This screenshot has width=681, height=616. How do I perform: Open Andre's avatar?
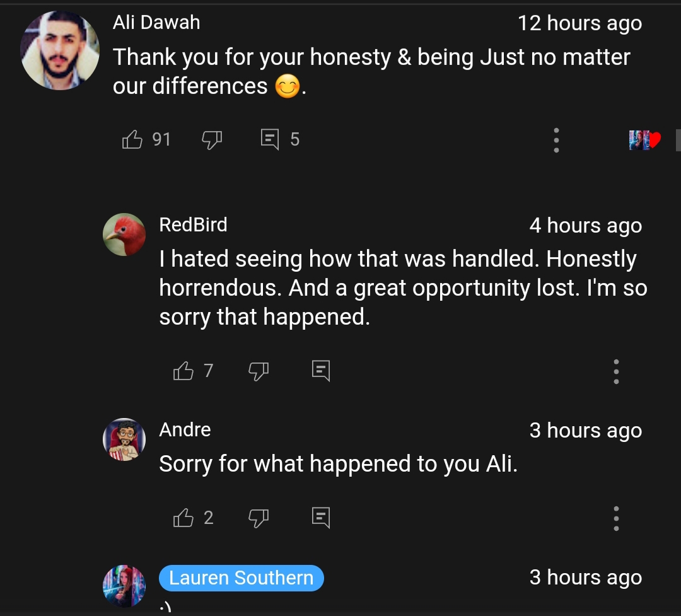124,439
